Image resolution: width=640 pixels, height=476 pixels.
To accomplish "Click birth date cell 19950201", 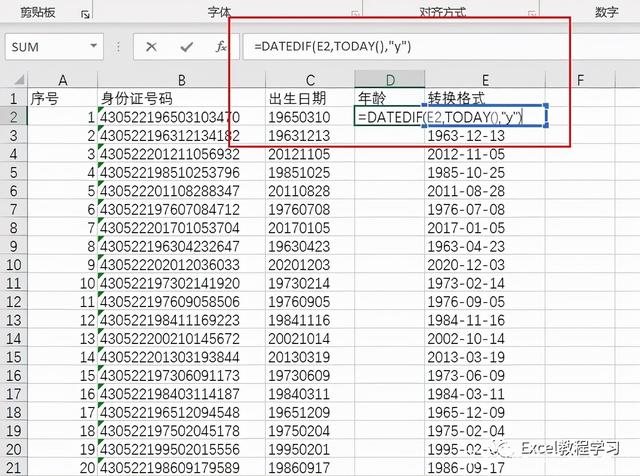I will [x=310, y=449].
